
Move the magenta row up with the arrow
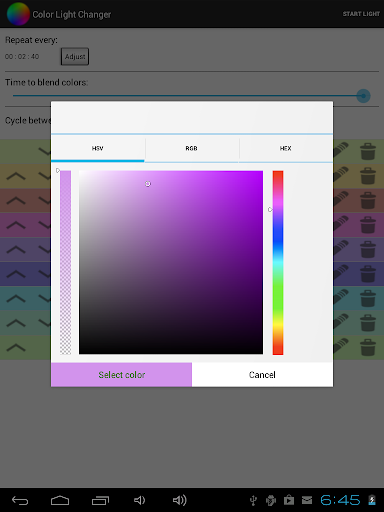click(x=16, y=225)
